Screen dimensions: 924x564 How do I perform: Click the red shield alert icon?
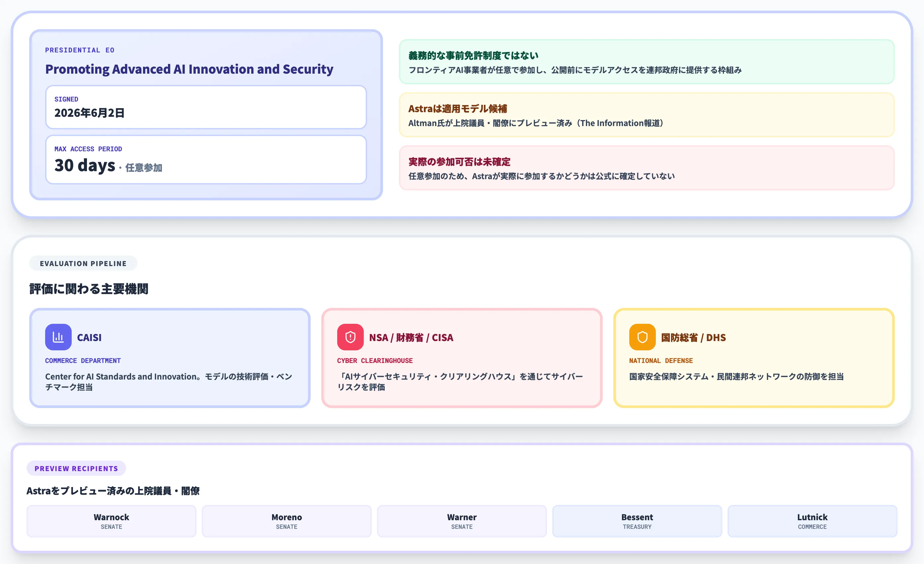coord(350,337)
